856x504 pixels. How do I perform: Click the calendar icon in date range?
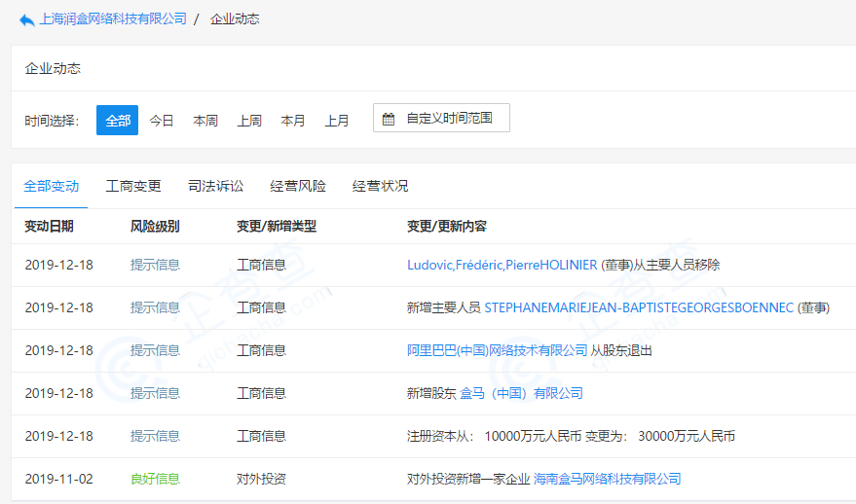point(389,119)
